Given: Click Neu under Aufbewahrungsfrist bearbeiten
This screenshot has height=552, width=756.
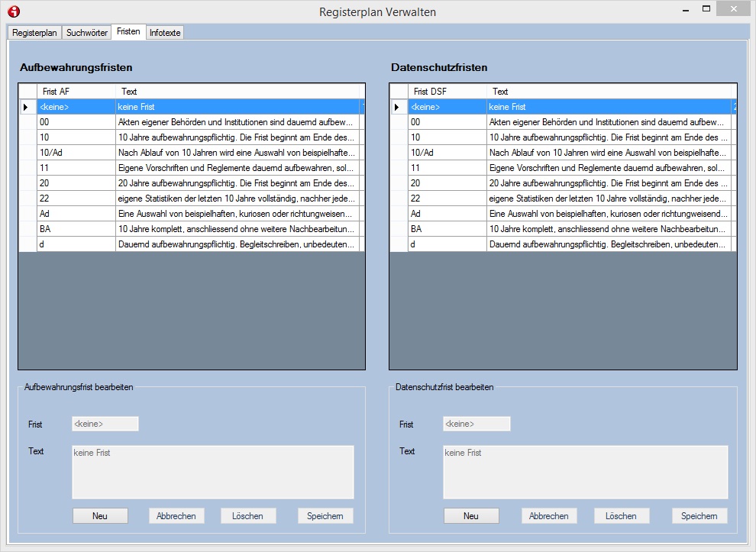Looking at the screenshot, I should coord(100,516).
